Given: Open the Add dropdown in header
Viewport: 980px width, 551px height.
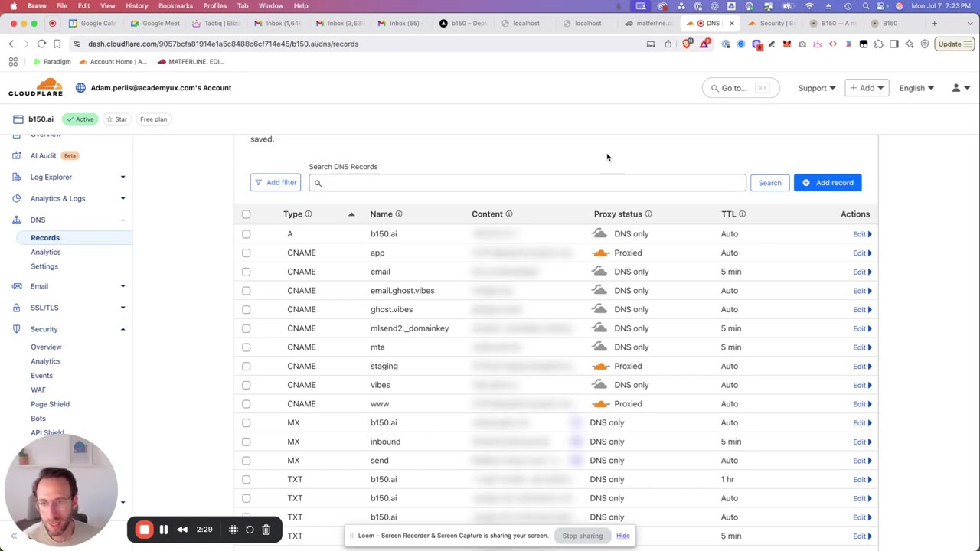Looking at the screenshot, I should tap(867, 88).
